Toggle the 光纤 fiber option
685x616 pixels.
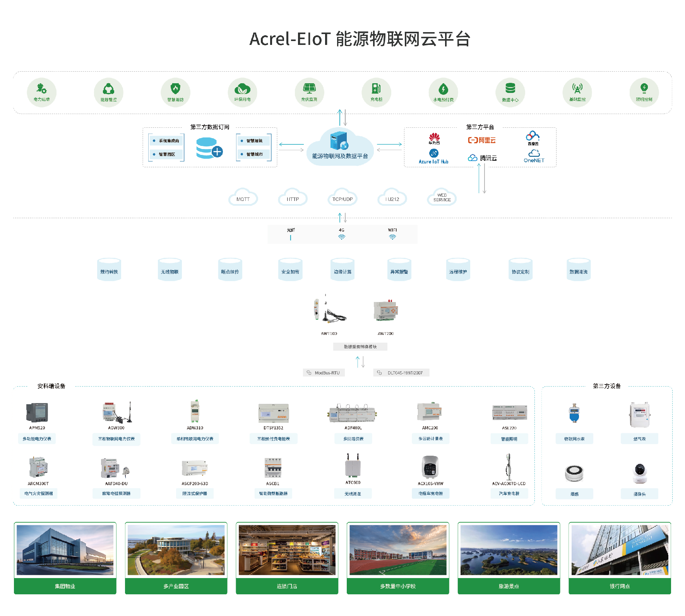291,234
